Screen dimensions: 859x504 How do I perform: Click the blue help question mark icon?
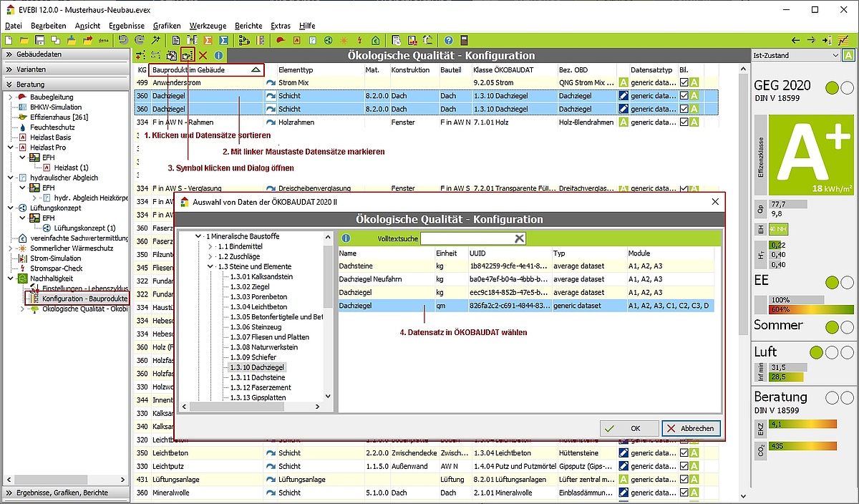[448, 40]
